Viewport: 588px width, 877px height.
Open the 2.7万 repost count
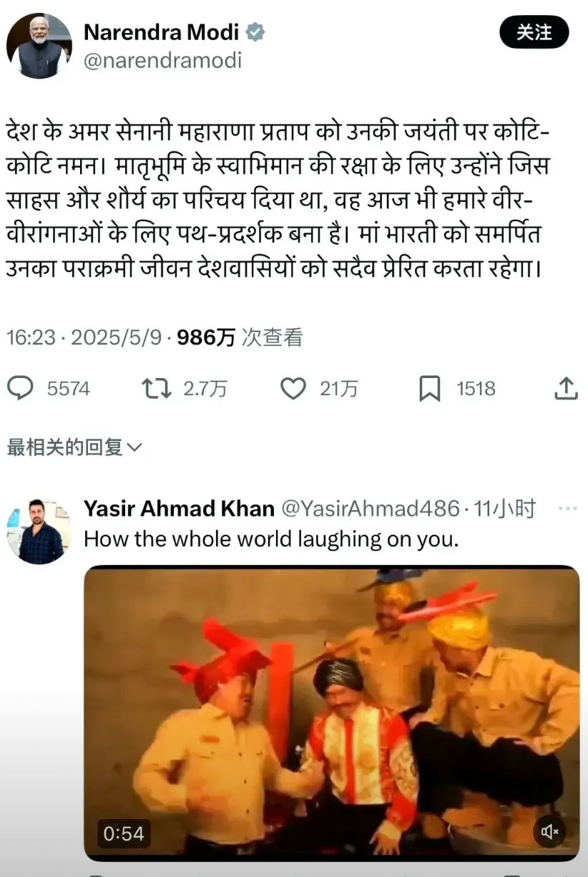(205, 389)
